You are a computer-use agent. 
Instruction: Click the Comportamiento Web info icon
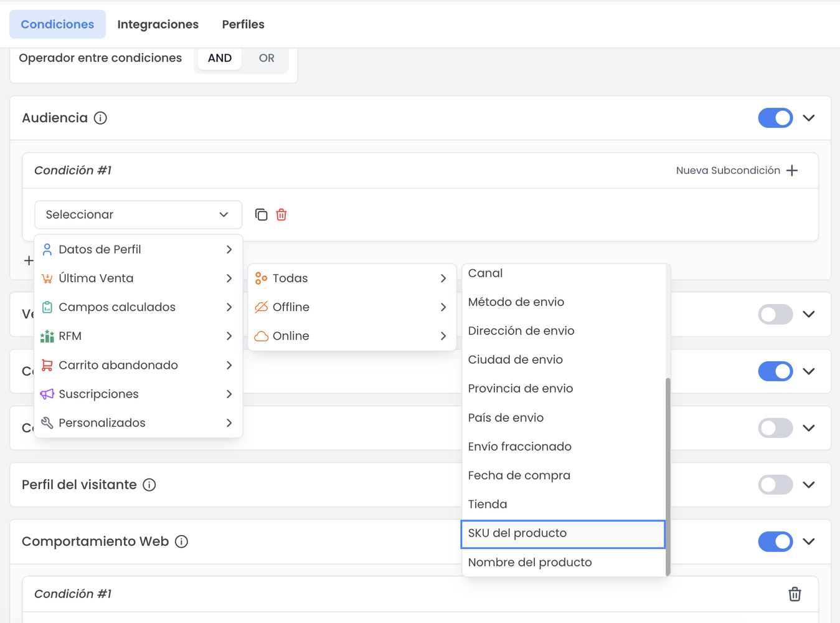coord(181,541)
